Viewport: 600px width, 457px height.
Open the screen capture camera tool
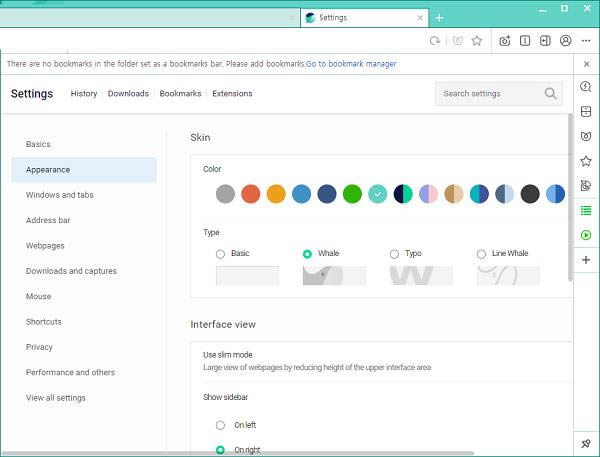[505, 41]
